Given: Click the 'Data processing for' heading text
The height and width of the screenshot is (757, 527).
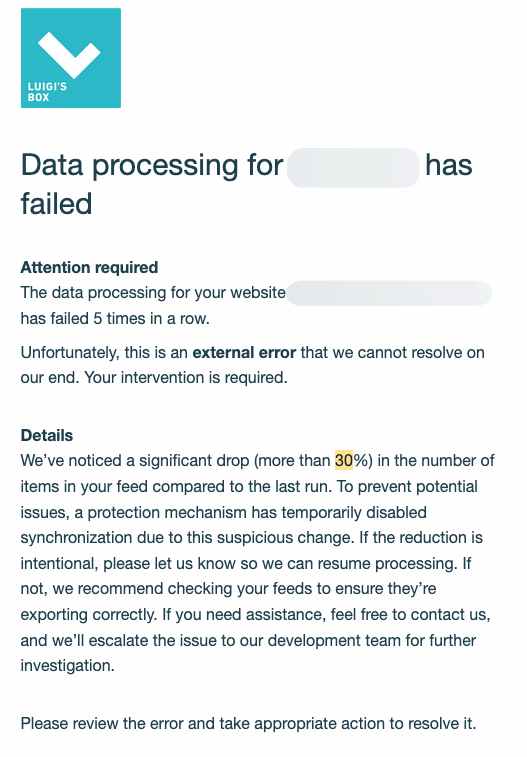Looking at the screenshot, I should (x=152, y=166).
